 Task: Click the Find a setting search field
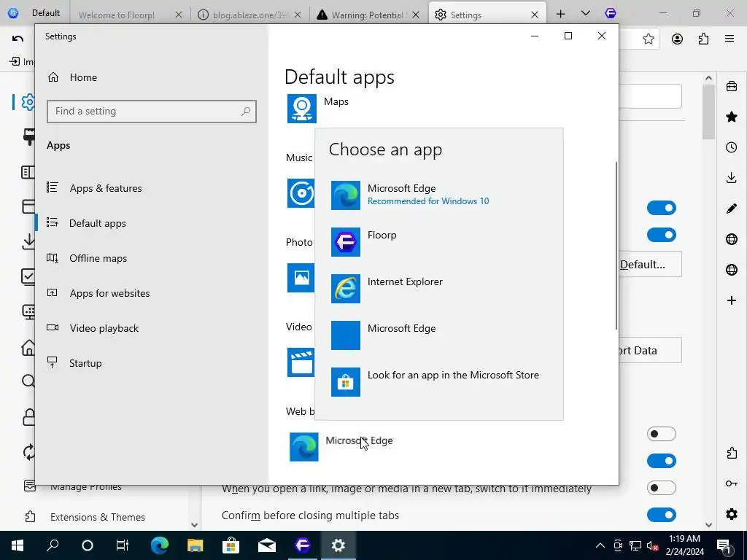point(152,112)
